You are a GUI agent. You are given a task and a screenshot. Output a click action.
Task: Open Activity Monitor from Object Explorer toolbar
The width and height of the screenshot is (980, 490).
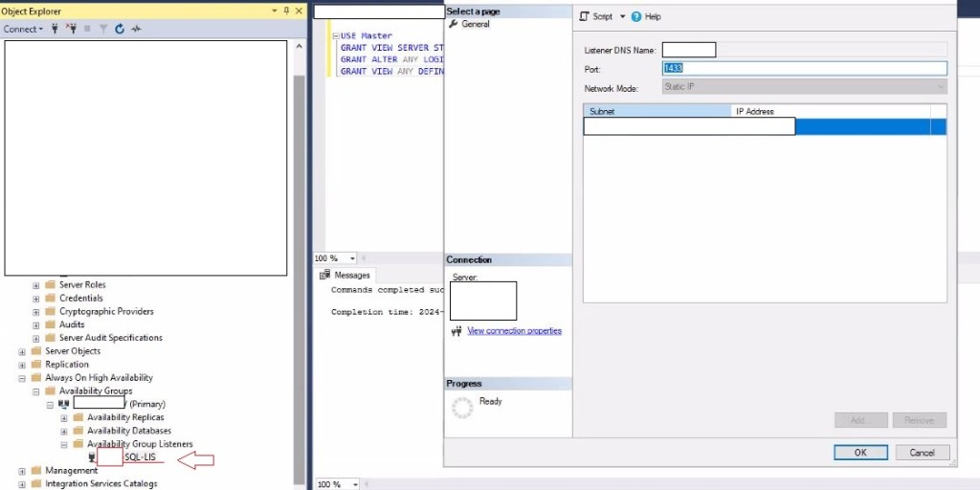(x=136, y=29)
